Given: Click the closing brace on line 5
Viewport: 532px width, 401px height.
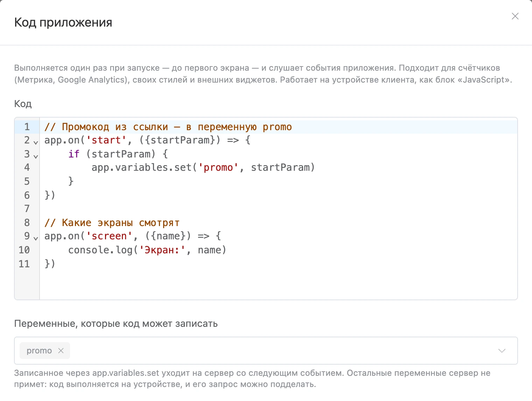Looking at the screenshot, I should 71,181.
